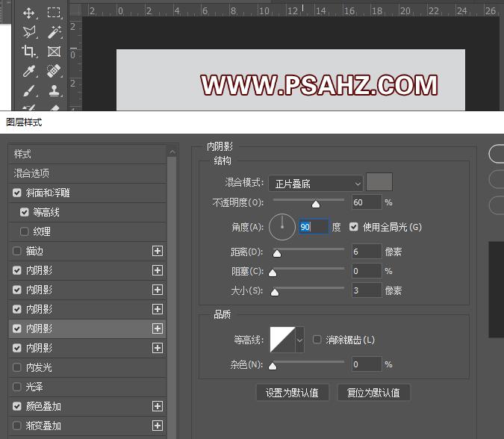Click plus icon on 内阴影 row above 内发光
The width and height of the screenshot is (504, 439).
click(158, 348)
